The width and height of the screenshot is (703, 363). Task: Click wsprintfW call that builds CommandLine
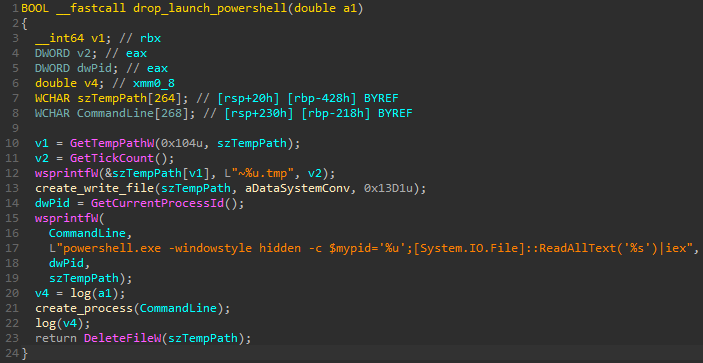(66, 218)
